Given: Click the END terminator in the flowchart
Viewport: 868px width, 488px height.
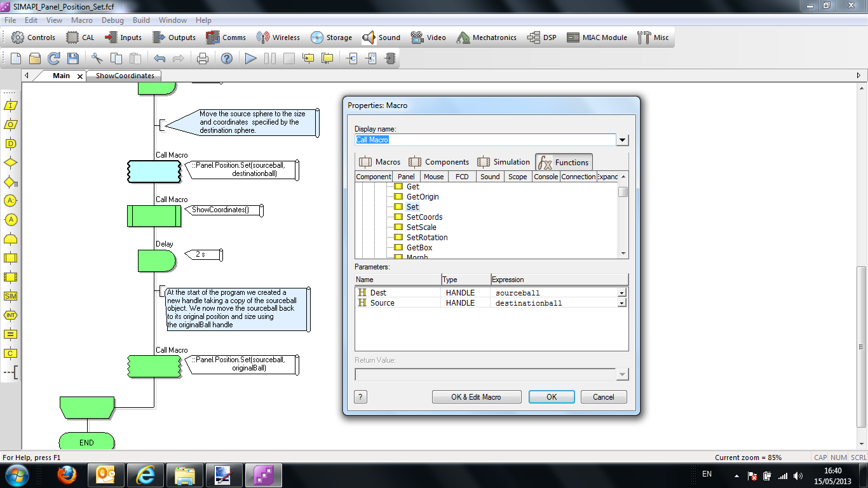Looking at the screenshot, I should tap(87, 442).
